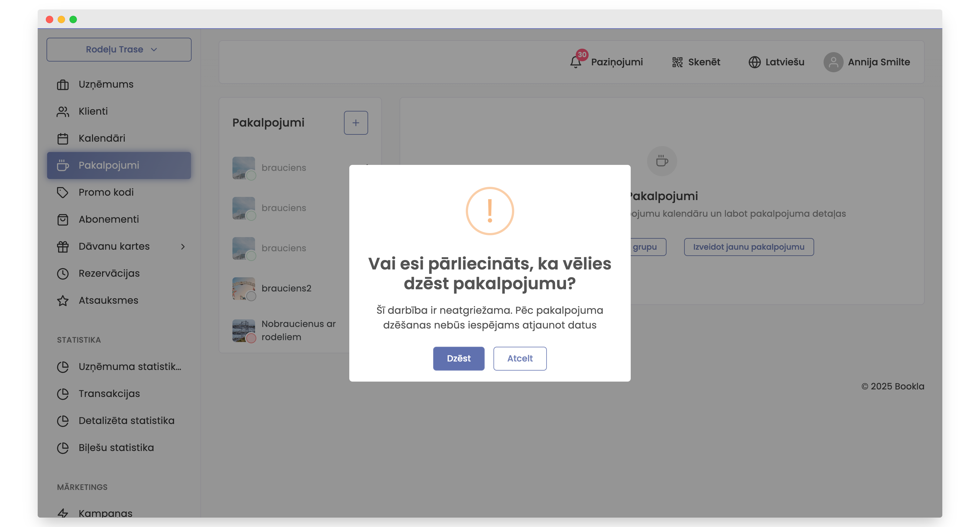Click the Rezervācijas clock icon
Image resolution: width=980 pixels, height=527 pixels.
pyautogui.click(x=63, y=274)
